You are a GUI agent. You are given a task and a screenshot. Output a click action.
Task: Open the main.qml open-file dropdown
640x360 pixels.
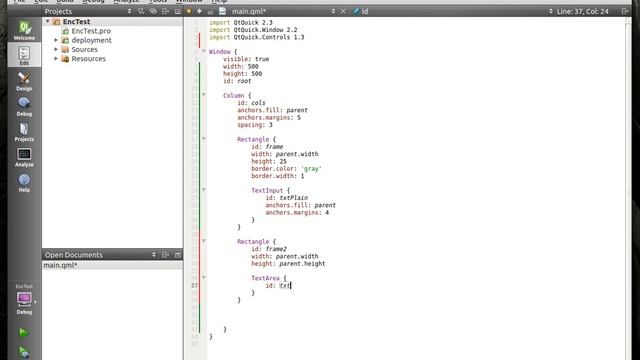point(333,11)
